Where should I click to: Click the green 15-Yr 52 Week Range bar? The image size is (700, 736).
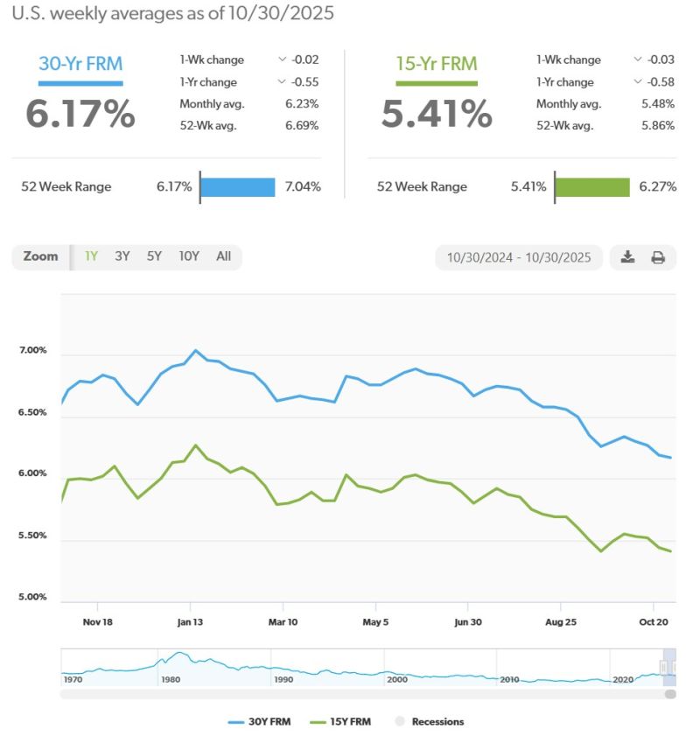coord(592,187)
